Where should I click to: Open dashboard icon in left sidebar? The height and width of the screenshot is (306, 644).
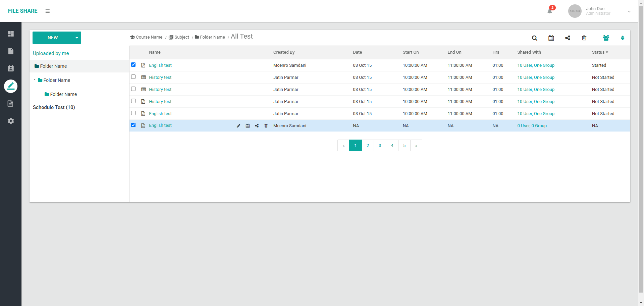tap(11, 34)
